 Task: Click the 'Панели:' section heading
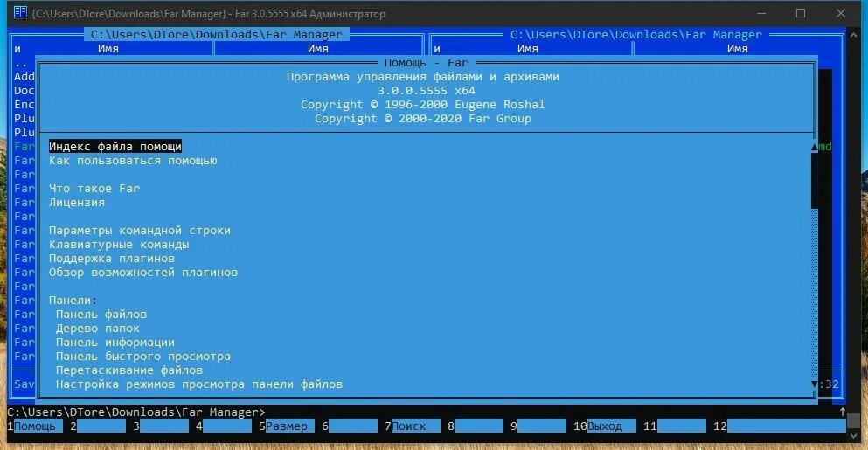click(73, 301)
